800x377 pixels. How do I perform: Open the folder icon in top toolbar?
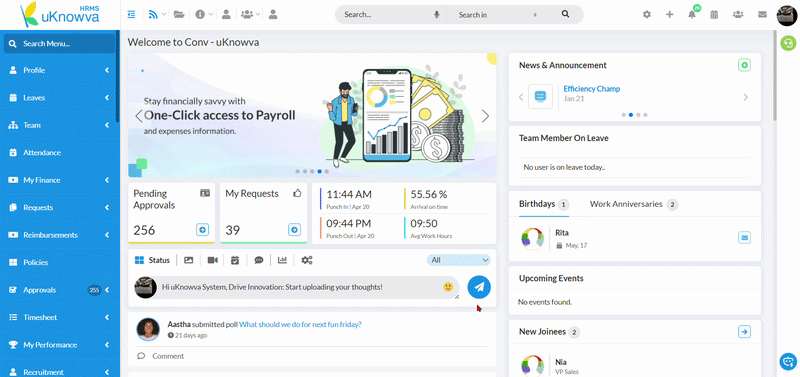coord(179,14)
